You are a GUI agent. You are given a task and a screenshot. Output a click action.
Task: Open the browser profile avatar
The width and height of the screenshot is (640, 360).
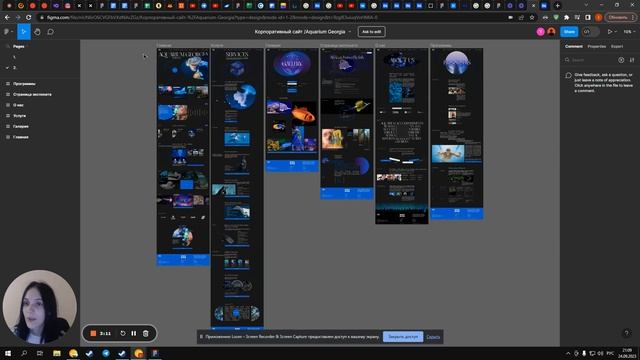click(598, 18)
